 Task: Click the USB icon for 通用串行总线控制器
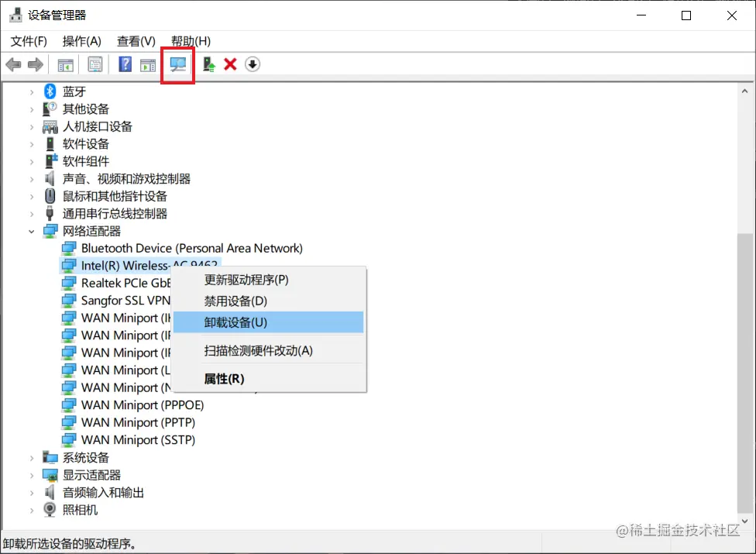pyautogui.click(x=50, y=213)
